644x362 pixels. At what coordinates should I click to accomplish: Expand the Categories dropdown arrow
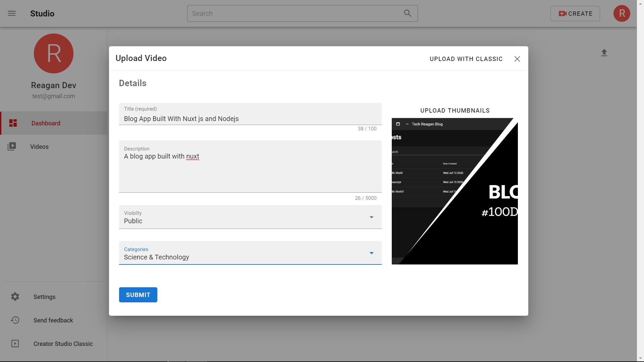(x=371, y=253)
